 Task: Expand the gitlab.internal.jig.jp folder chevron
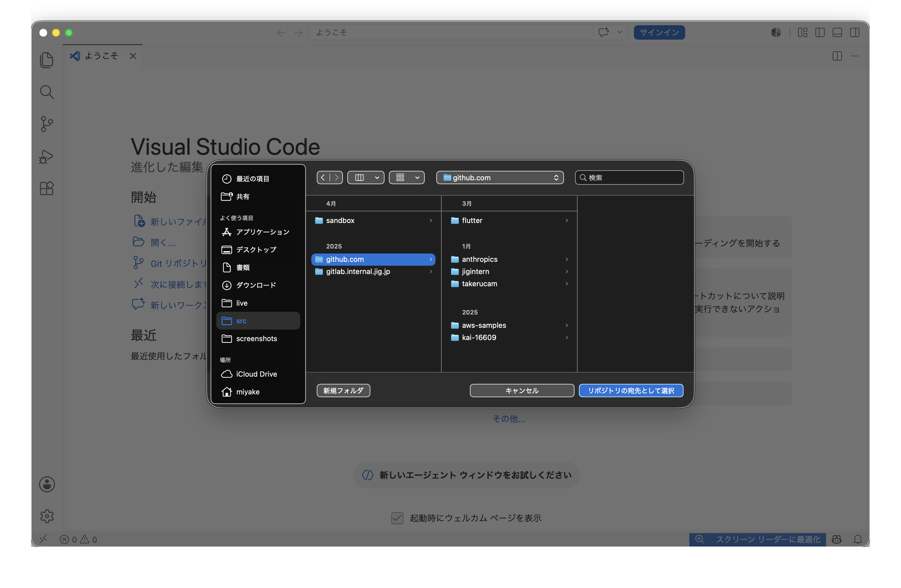(x=431, y=272)
